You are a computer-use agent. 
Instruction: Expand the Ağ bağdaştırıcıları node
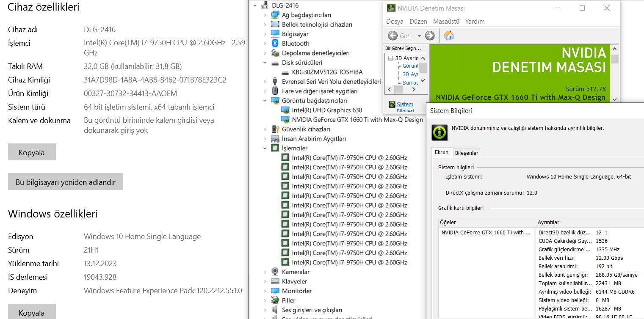tap(265, 15)
